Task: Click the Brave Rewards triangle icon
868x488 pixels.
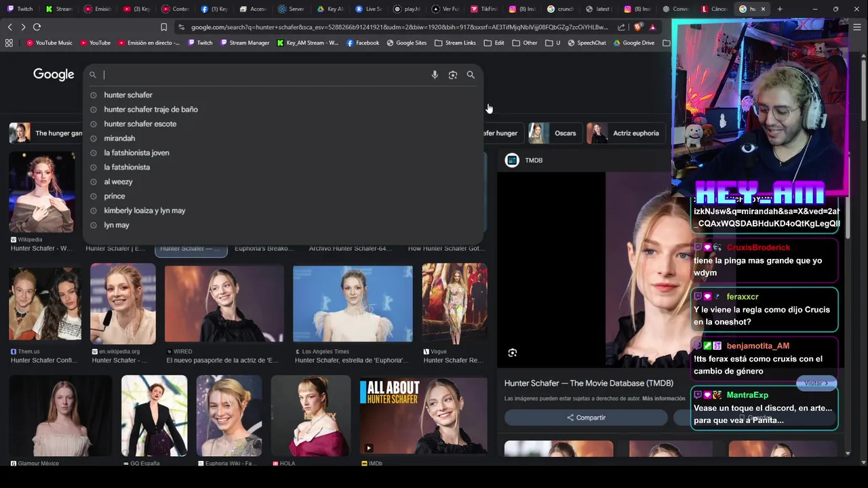Action: (652, 27)
